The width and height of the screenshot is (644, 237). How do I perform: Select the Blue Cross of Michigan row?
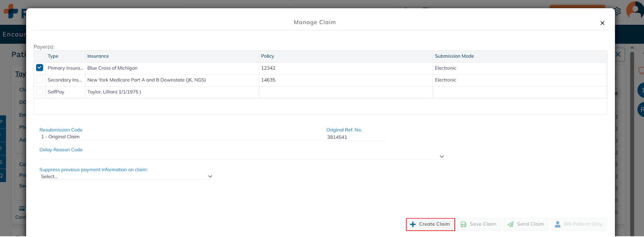[x=112, y=68]
